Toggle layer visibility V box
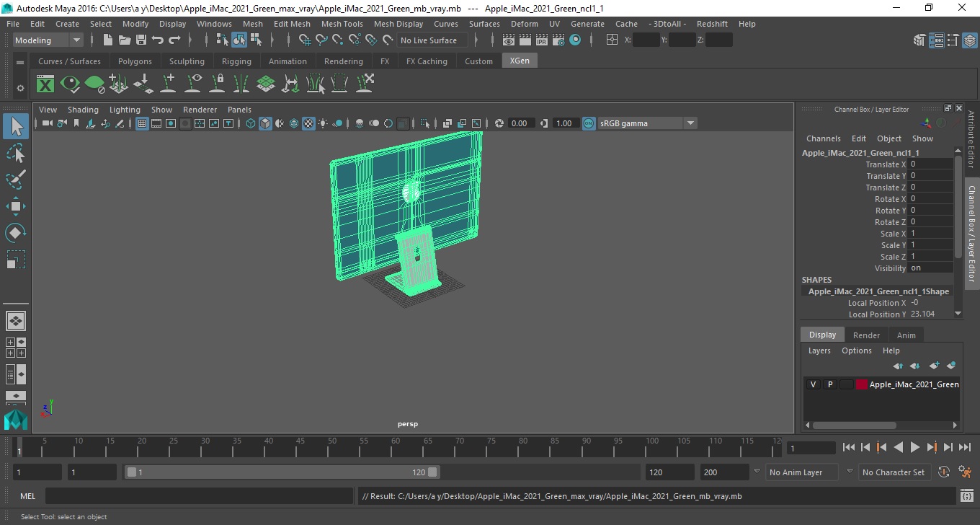Image resolution: width=980 pixels, height=525 pixels. (814, 384)
